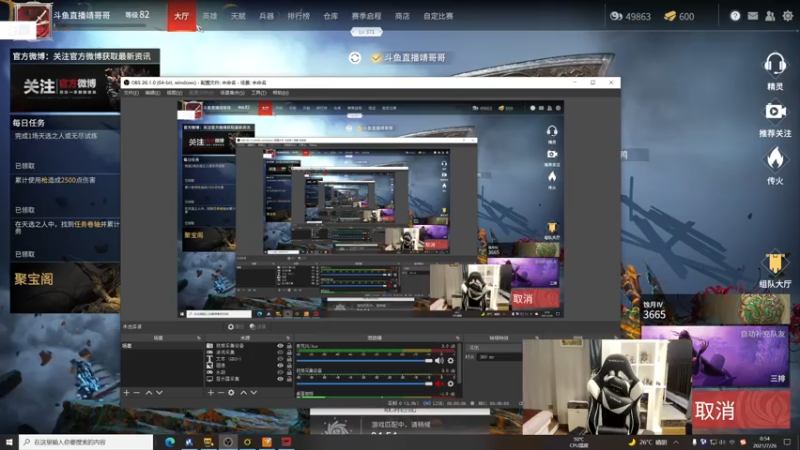Image resolution: width=800 pixels, height=450 pixels.
Task: Pop out the 来源 dock panel icon
Action: [288, 338]
